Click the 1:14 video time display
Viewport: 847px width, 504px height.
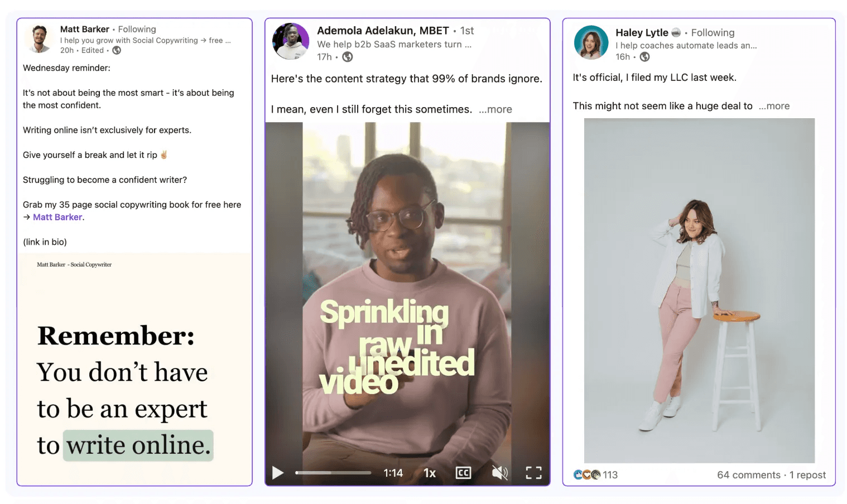click(393, 473)
